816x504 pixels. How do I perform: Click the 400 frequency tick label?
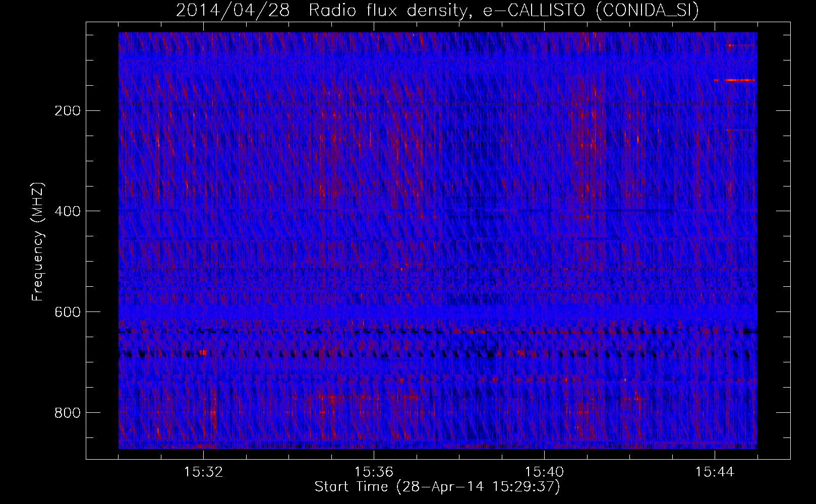(68, 211)
